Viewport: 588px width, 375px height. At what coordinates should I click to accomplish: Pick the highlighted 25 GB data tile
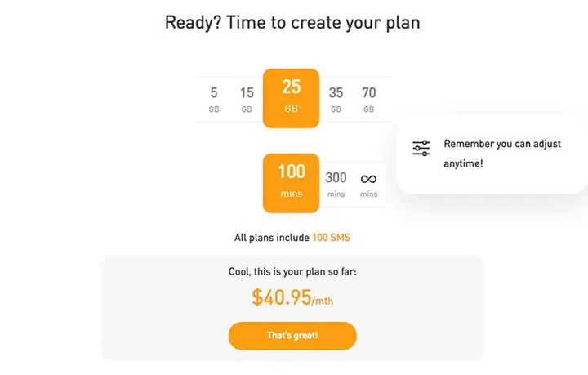291,97
